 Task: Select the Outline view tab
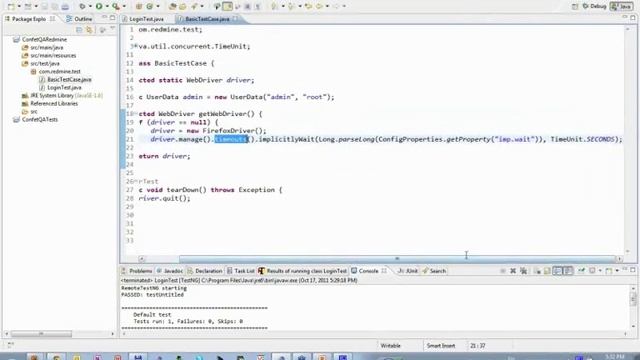coord(80,19)
